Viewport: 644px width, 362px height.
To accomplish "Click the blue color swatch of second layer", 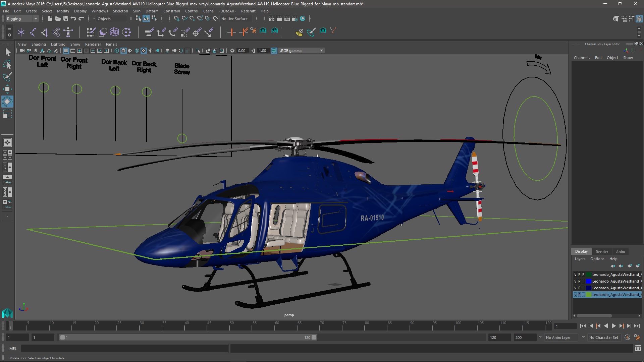I will 588,281.
